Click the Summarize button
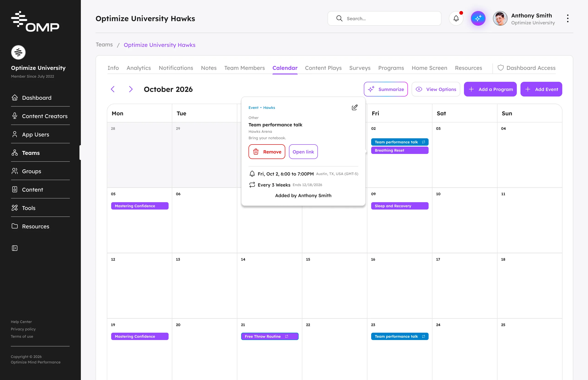 pyautogui.click(x=386, y=89)
